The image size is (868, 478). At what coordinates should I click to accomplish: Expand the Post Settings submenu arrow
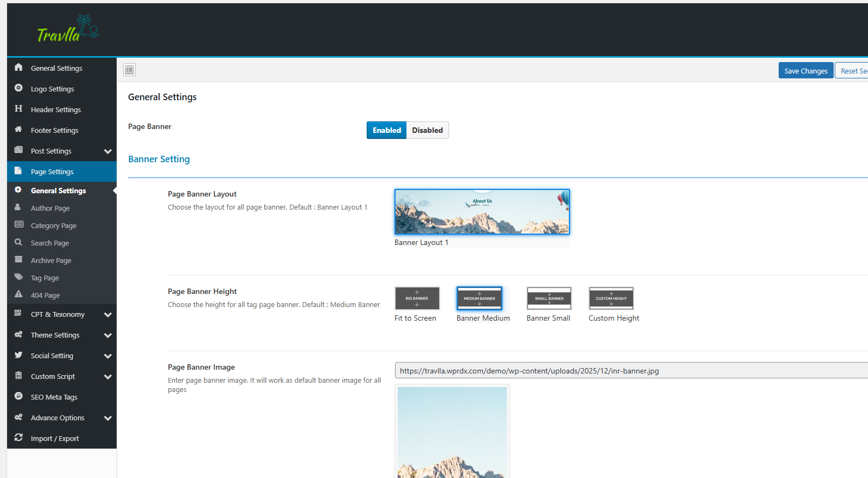coord(108,151)
